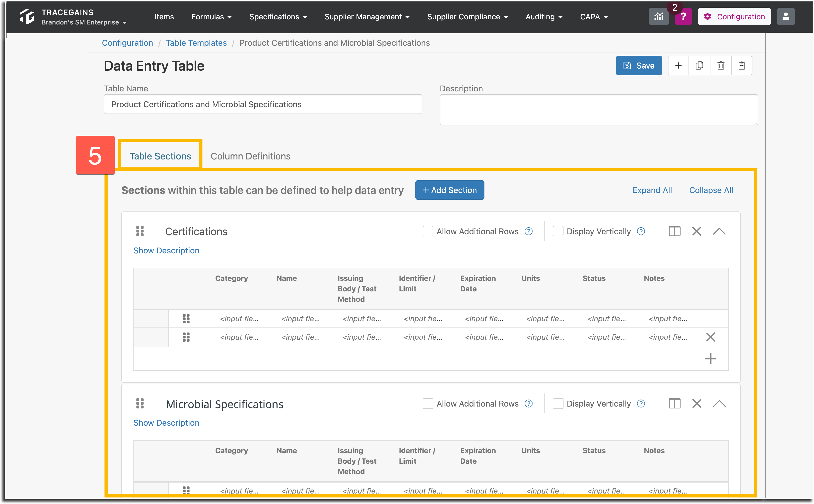Open the Specifications dropdown menu
814x504 pixels.
click(x=278, y=17)
